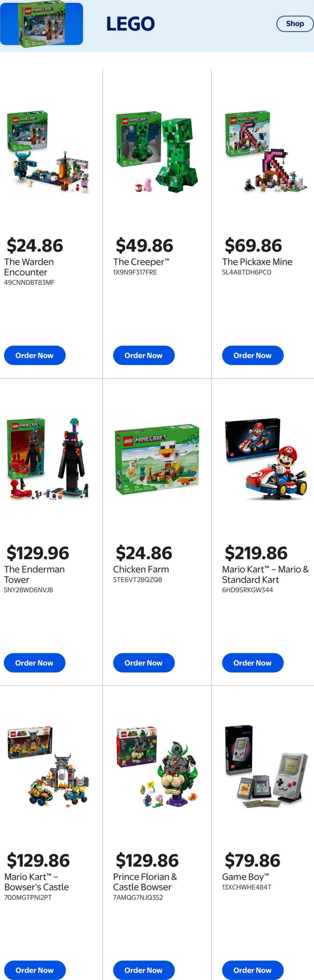Image resolution: width=314 pixels, height=980 pixels.
Task: Order the Chicken Farm set
Action: pyautogui.click(x=144, y=663)
